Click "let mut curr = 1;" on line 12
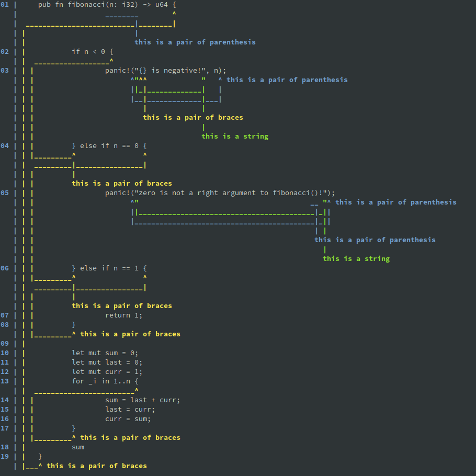Image resolution: width=476 pixels, height=476 pixels. coord(106,371)
